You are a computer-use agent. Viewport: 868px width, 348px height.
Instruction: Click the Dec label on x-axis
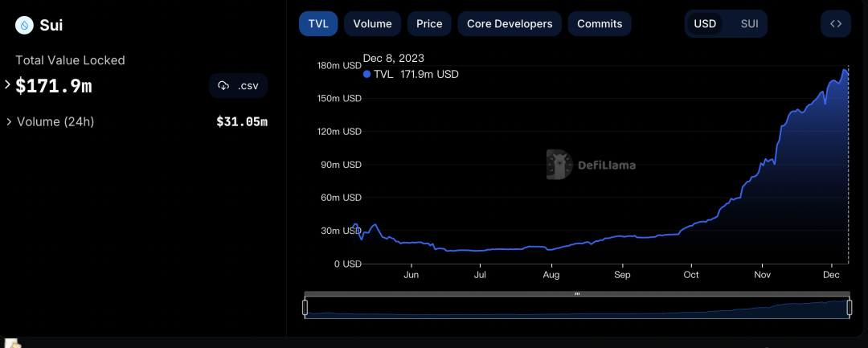pos(832,275)
